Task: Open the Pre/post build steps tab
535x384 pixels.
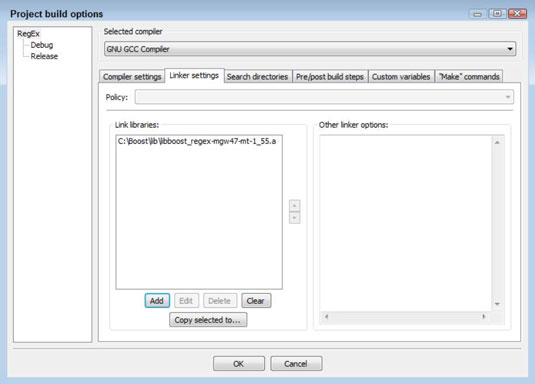Action: coord(330,77)
